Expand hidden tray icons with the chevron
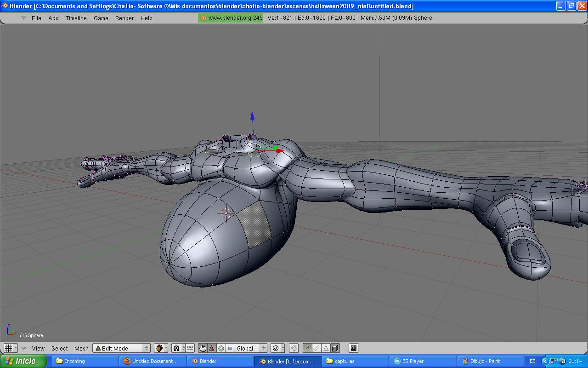588x368 pixels. [x=545, y=361]
